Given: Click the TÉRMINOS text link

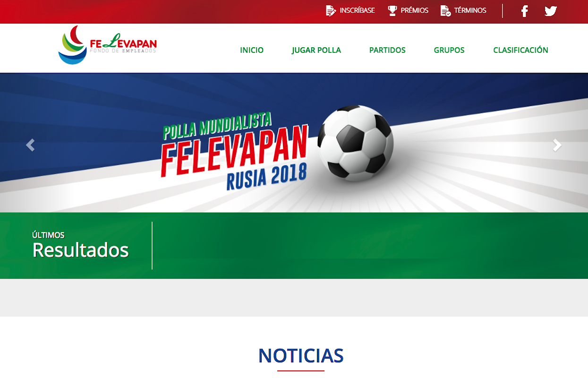Looking at the screenshot, I should (470, 10).
